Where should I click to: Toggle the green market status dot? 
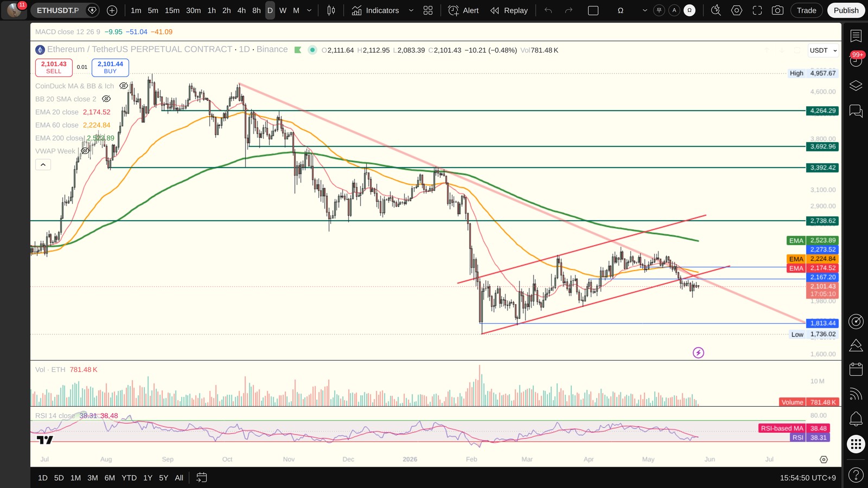tap(312, 50)
